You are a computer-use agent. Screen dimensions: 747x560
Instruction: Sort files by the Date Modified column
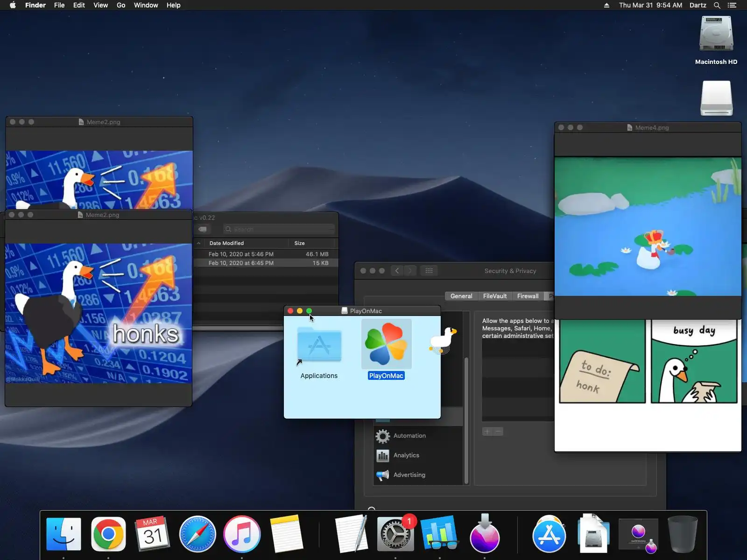tap(226, 243)
